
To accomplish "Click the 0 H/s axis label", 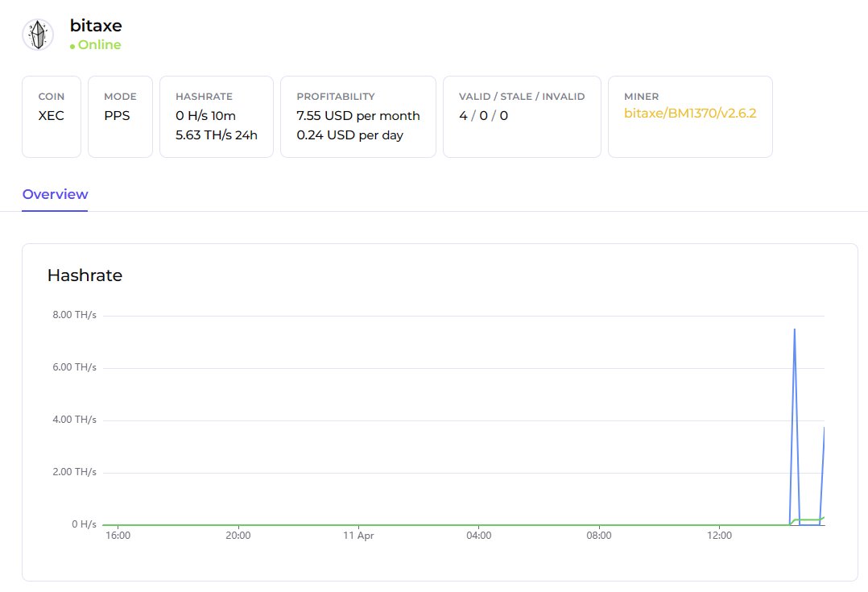I will (84, 524).
